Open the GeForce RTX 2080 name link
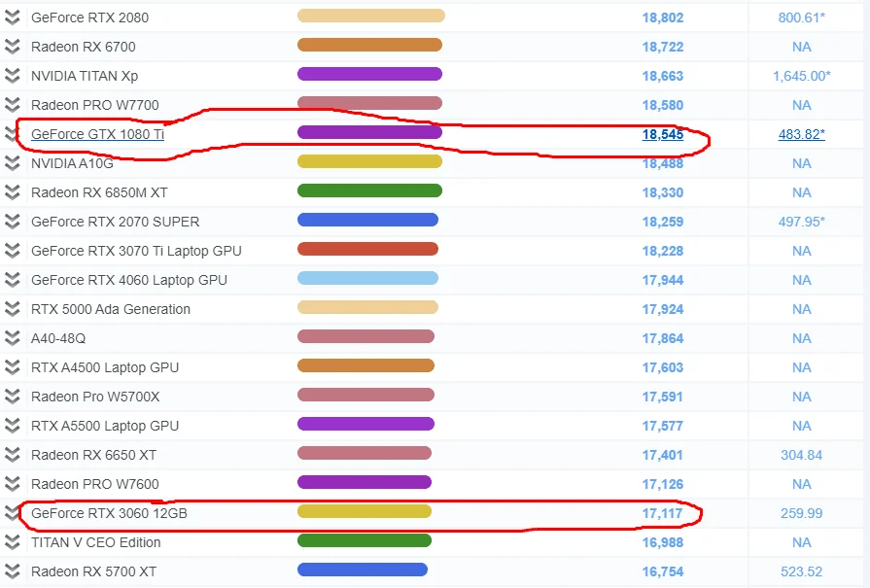This screenshot has height=588, width=870. pos(89,17)
